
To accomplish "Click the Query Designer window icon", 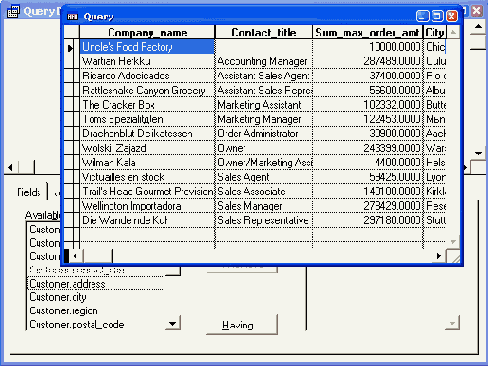I will (x=13, y=12).
